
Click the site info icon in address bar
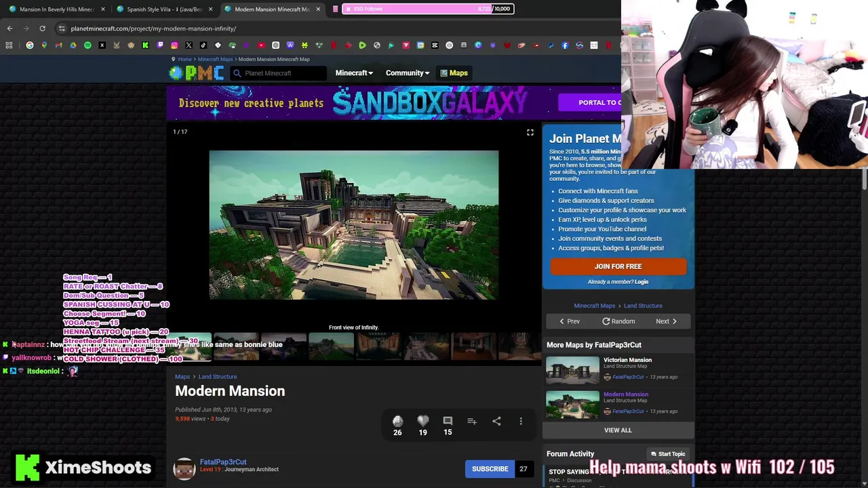(62, 28)
